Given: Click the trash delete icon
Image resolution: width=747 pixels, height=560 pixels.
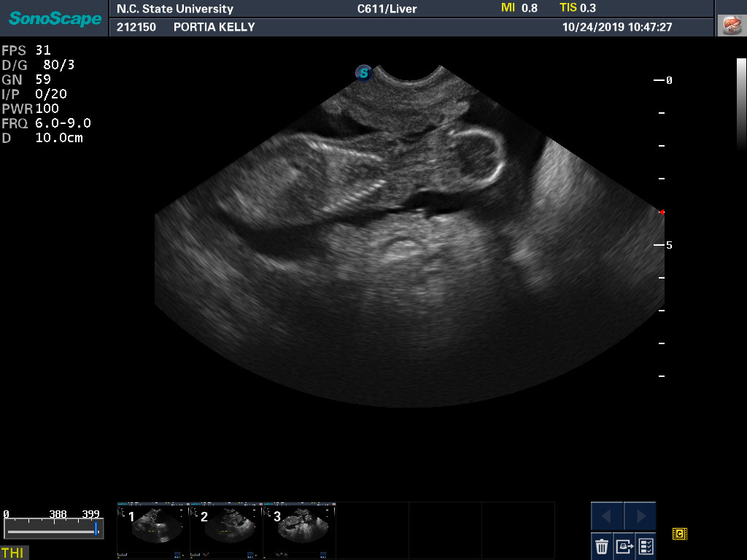Looking at the screenshot, I should [x=601, y=545].
